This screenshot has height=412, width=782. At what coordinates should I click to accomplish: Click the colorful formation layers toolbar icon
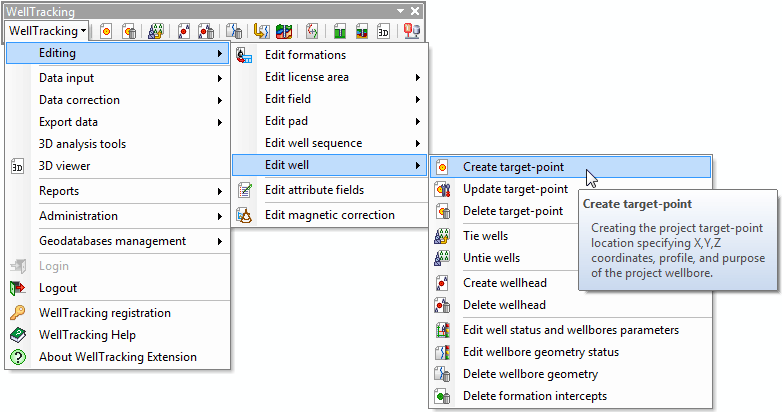284,31
